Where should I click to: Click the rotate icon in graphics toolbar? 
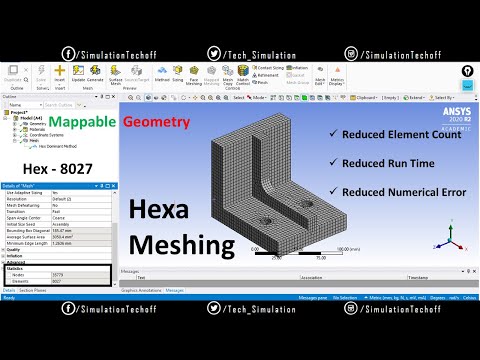(183, 98)
